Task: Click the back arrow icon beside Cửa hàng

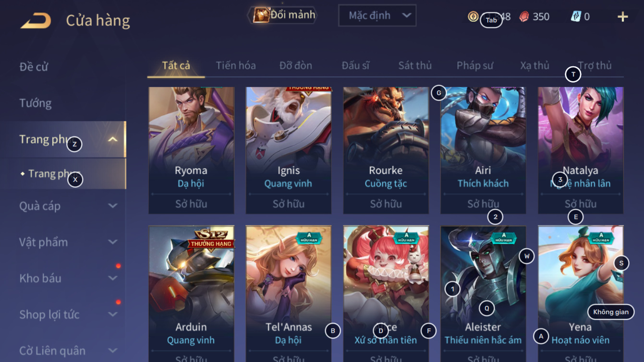Action: pos(36,20)
